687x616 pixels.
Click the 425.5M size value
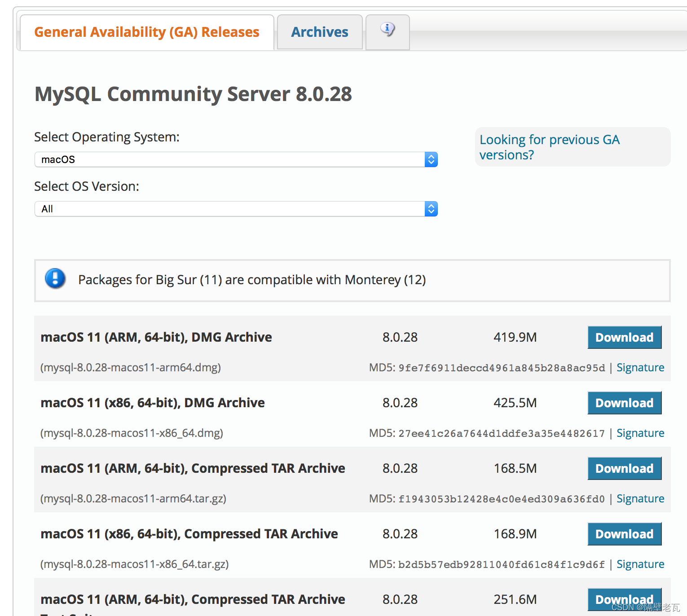pyautogui.click(x=515, y=403)
